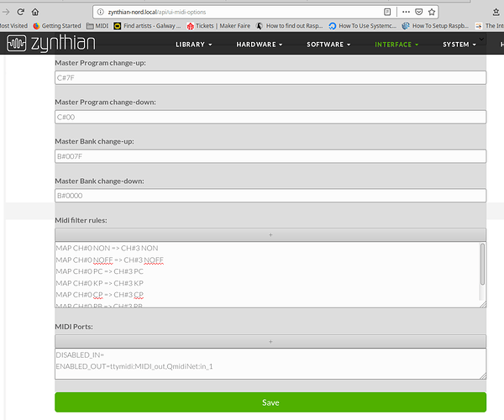The width and height of the screenshot is (504, 420).
Task: Click the Midi filter rules scrollbar thumb
Action: [482, 264]
